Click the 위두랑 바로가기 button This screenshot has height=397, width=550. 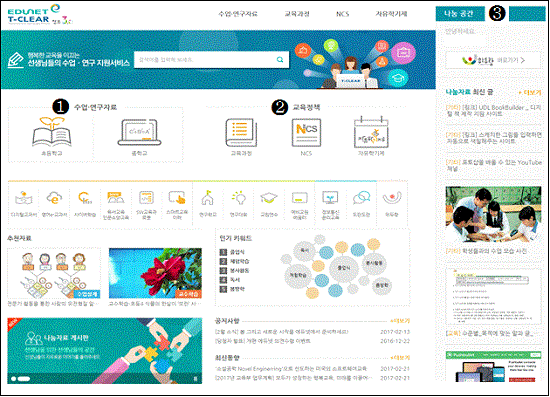(493, 60)
